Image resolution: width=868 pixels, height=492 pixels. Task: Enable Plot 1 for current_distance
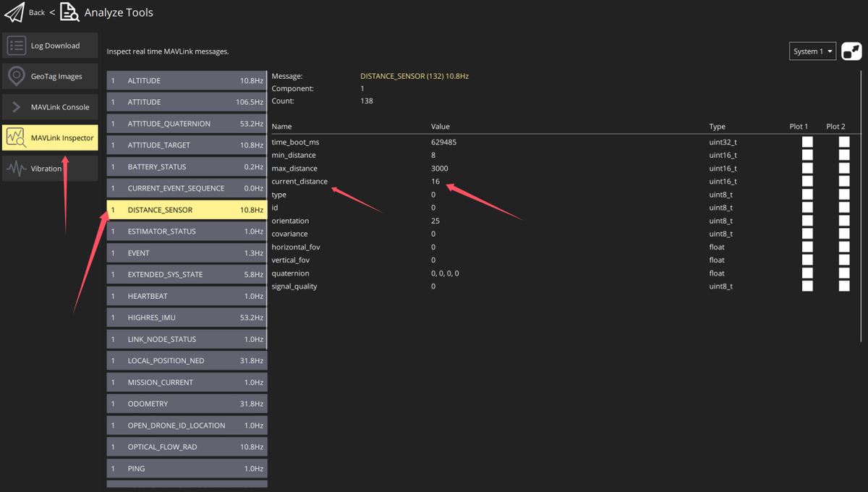click(x=807, y=181)
